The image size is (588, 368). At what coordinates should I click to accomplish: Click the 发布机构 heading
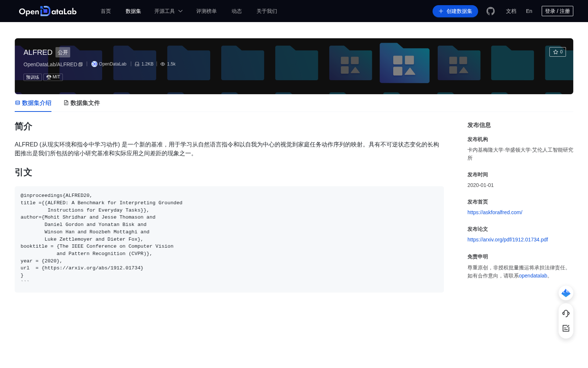coord(478,139)
